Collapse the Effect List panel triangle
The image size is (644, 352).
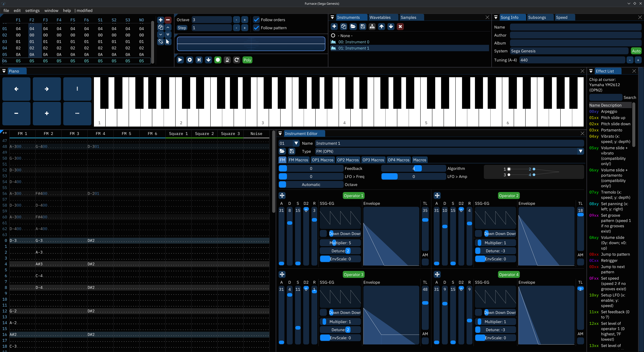tap(591, 71)
